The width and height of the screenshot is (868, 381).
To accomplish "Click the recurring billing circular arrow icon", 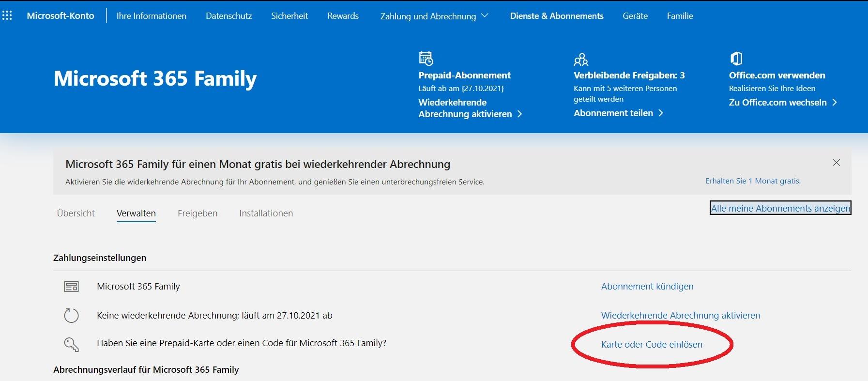I will click(71, 315).
